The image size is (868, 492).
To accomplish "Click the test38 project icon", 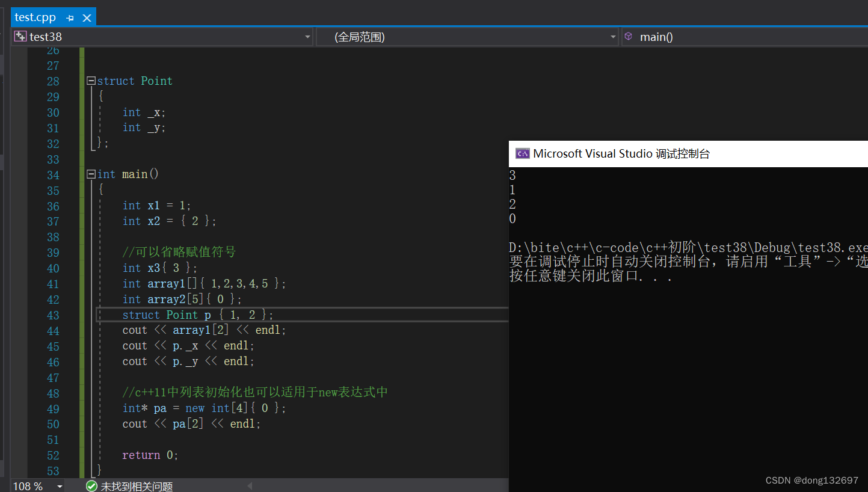I will [x=20, y=37].
